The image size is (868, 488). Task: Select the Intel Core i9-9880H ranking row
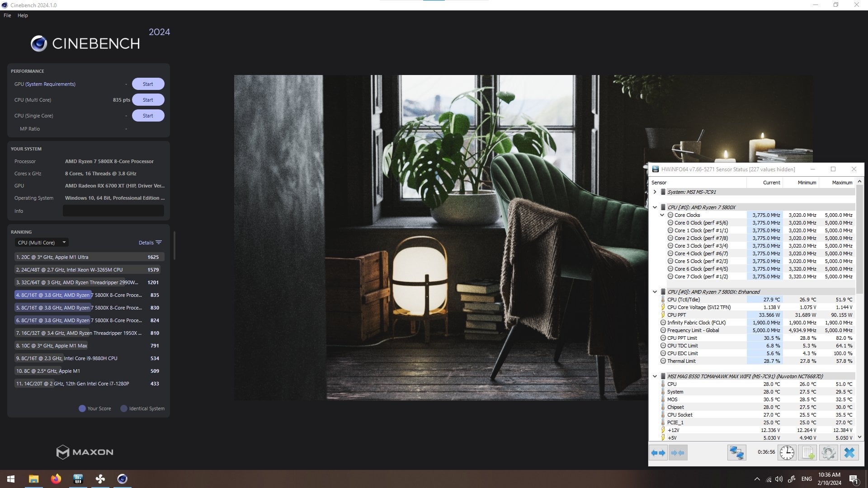pyautogui.click(x=89, y=358)
